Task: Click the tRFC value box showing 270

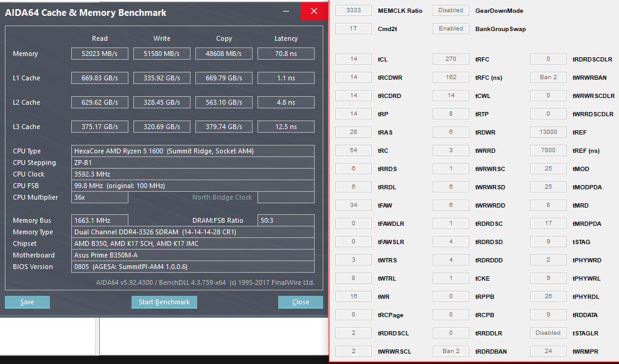Action: [x=451, y=59]
